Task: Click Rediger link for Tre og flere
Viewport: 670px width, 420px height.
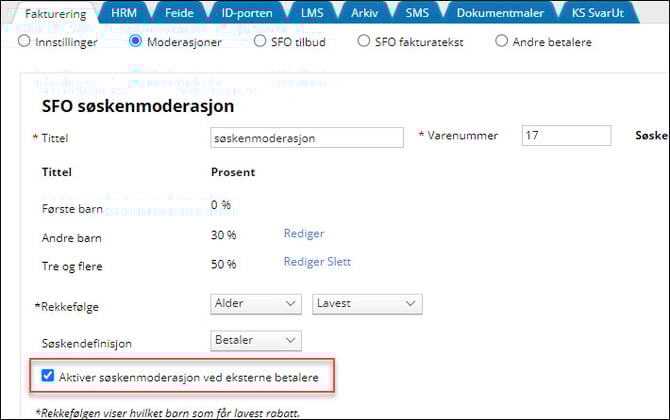Action: pyautogui.click(x=302, y=263)
